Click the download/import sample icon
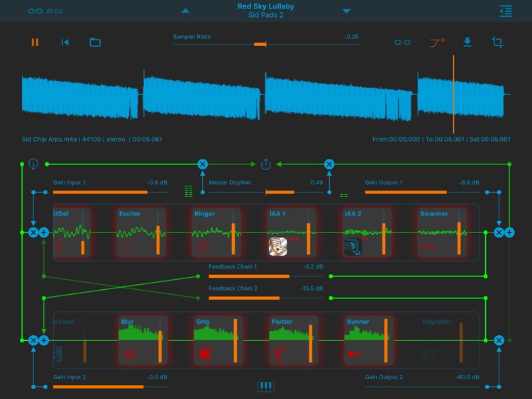Viewport: 532px width, 399px height. click(x=467, y=42)
